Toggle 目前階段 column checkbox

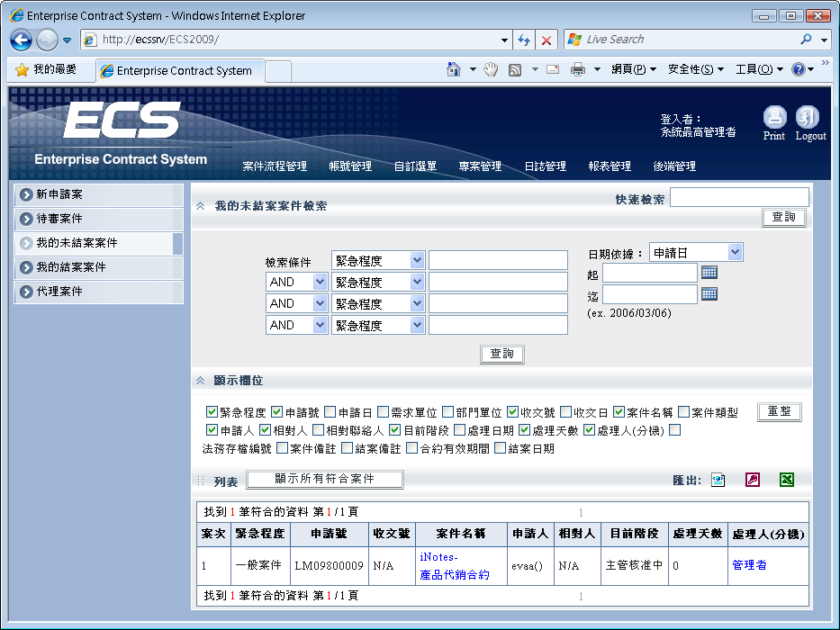point(395,429)
